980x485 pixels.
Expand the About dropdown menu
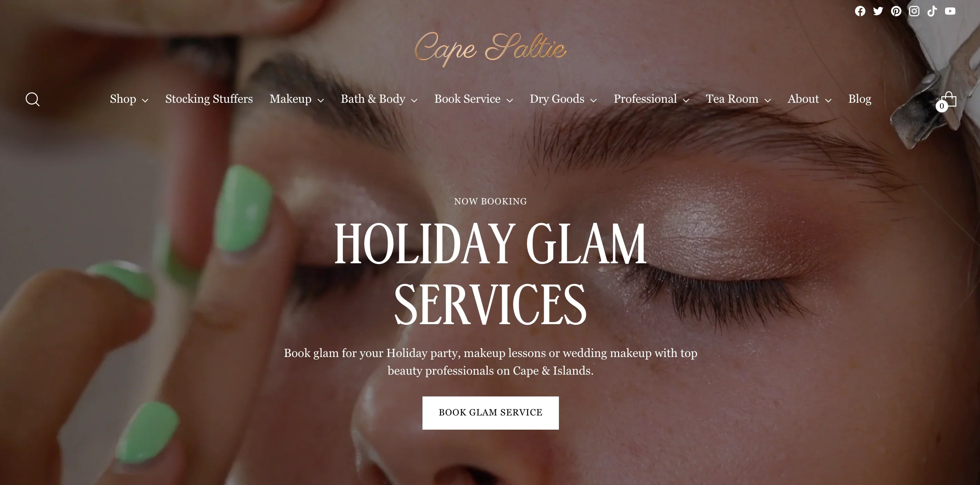(x=809, y=99)
